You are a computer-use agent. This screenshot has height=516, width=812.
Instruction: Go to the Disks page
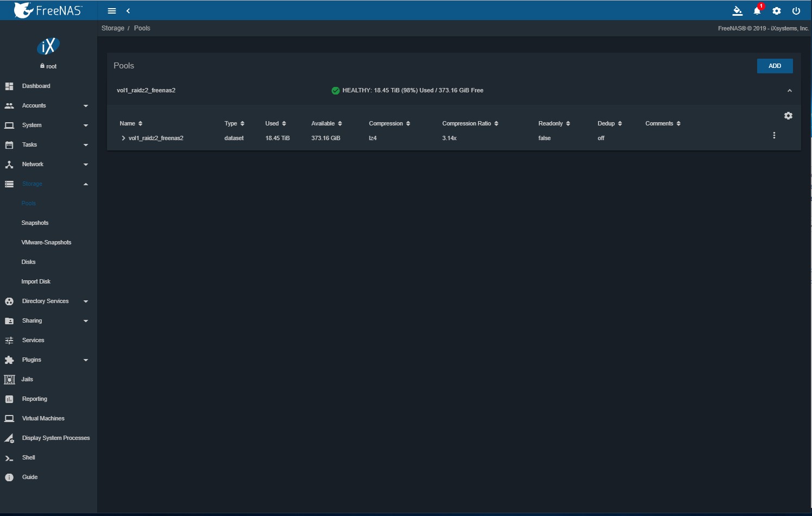(28, 262)
